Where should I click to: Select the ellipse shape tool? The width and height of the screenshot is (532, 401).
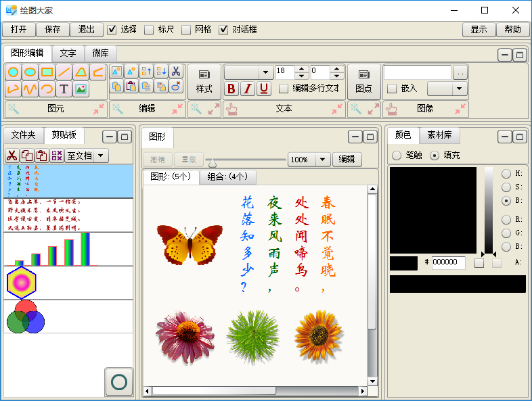pos(30,72)
